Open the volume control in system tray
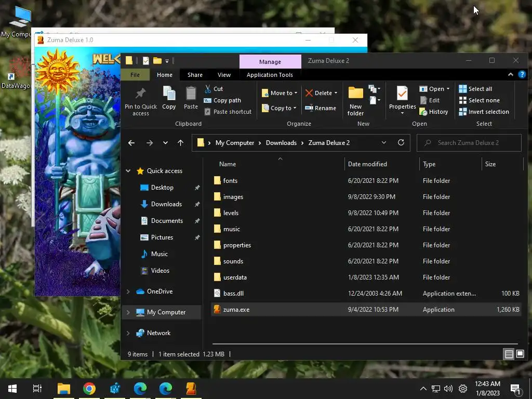 [x=448, y=389]
